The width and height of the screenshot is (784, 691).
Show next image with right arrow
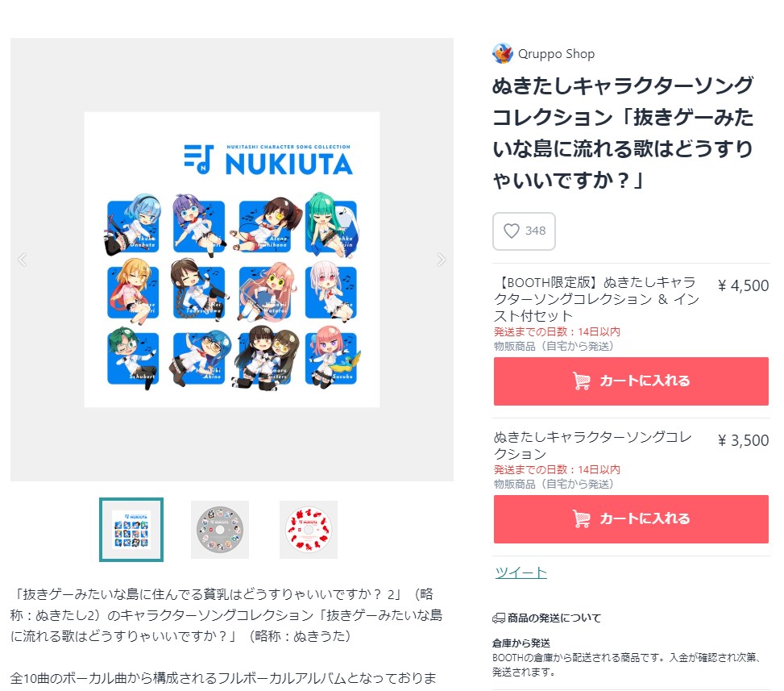pos(441,260)
